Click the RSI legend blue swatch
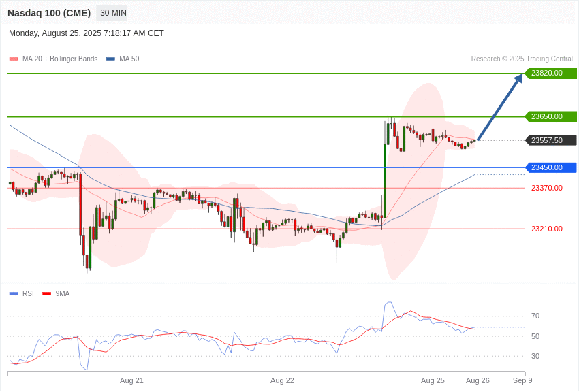579x392 pixels. tap(14, 294)
